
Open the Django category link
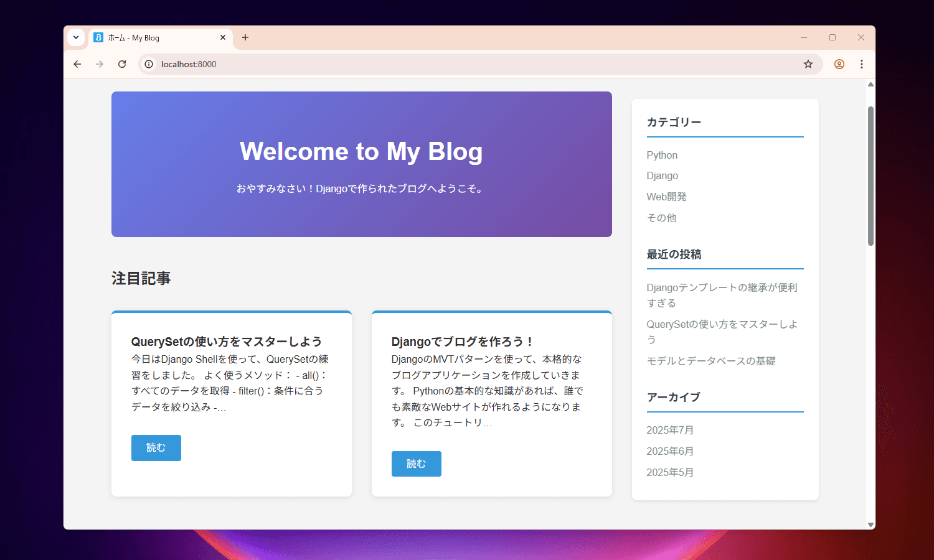coord(663,176)
